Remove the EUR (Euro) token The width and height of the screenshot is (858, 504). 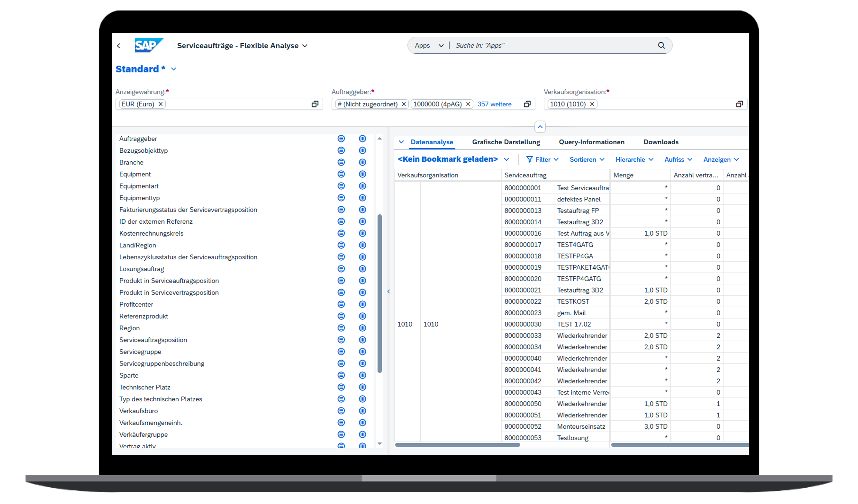coord(160,104)
